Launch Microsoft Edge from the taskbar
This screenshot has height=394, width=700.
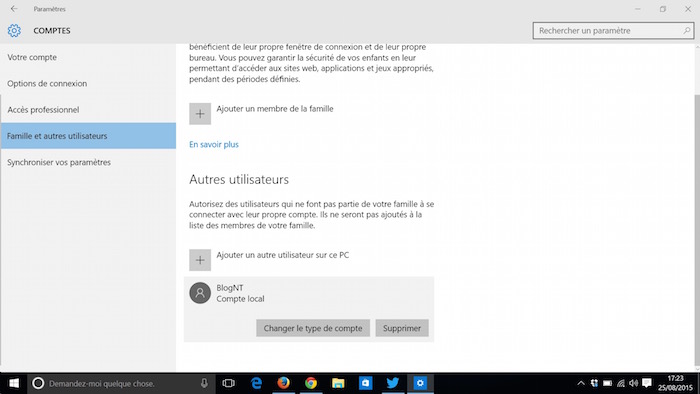[256, 383]
